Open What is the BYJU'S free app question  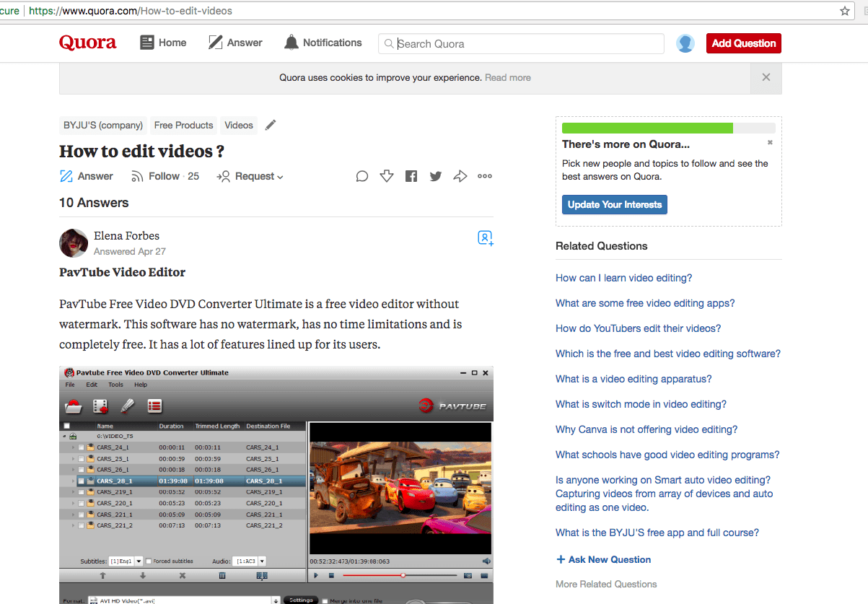pos(657,533)
